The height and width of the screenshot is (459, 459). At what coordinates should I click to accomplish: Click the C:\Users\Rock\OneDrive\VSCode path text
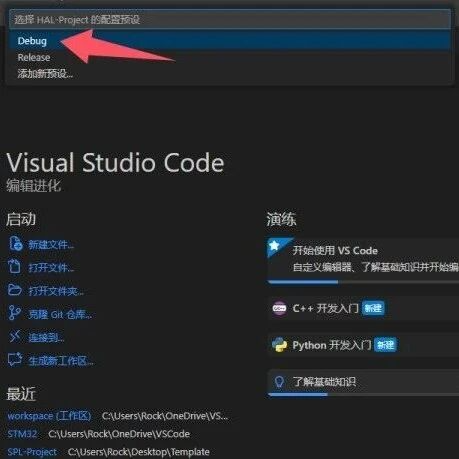click(119, 434)
